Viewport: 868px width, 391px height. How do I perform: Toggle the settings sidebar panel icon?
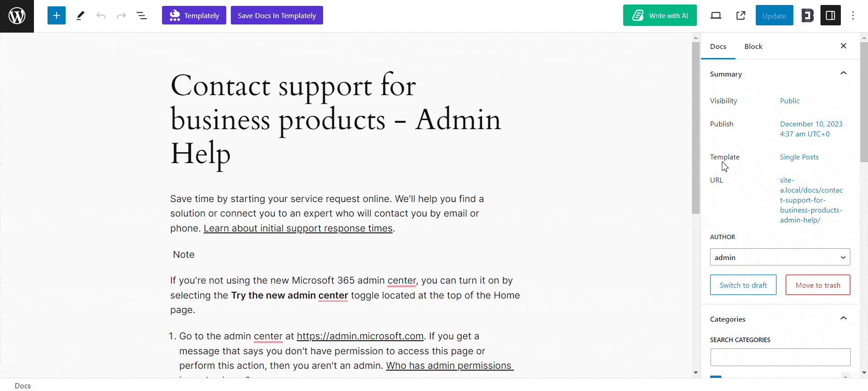(x=830, y=15)
